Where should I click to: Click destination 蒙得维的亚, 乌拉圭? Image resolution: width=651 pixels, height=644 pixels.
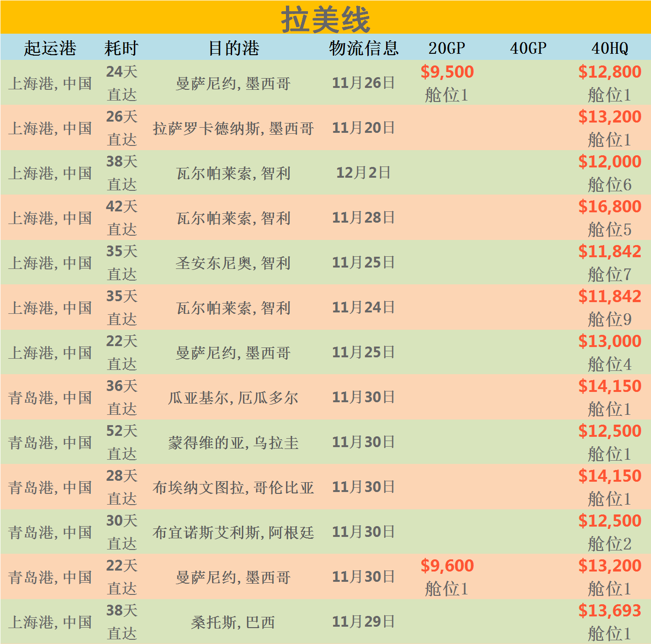click(233, 442)
